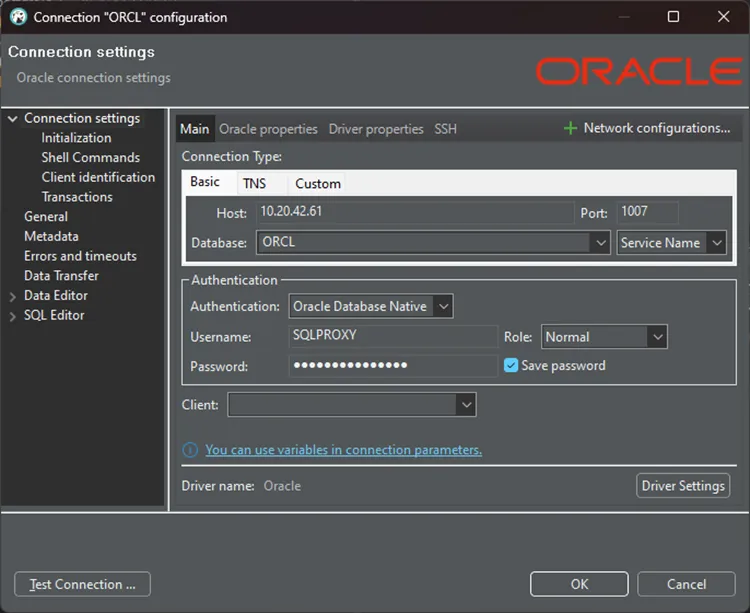
Task: Select General in the settings tree
Action: pyautogui.click(x=46, y=217)
